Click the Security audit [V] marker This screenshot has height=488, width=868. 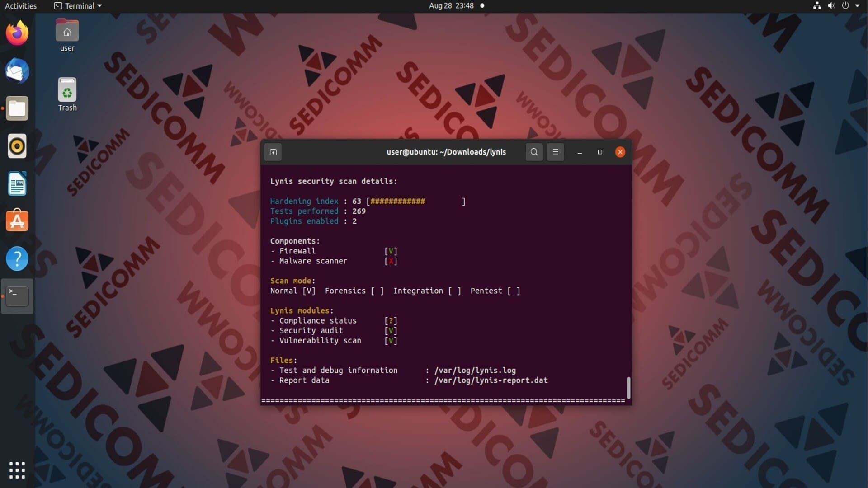391,331
